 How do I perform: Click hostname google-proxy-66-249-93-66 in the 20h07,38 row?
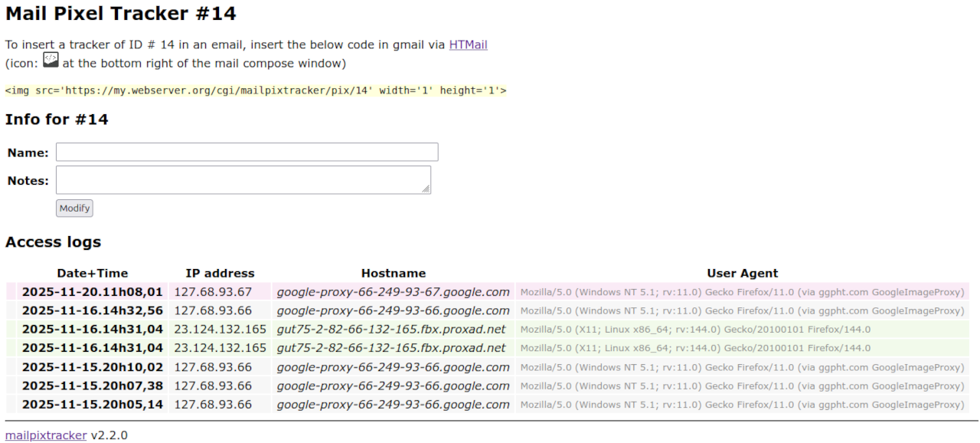394,386
